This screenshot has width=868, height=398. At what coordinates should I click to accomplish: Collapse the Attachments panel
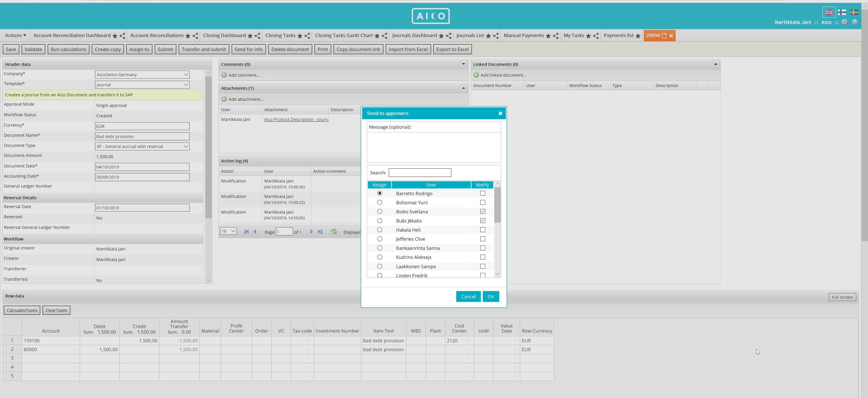[463, 88]
